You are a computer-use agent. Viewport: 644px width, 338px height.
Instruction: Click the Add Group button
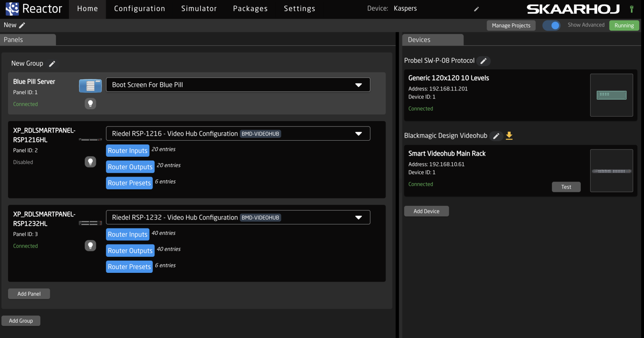tap(21, 321)
